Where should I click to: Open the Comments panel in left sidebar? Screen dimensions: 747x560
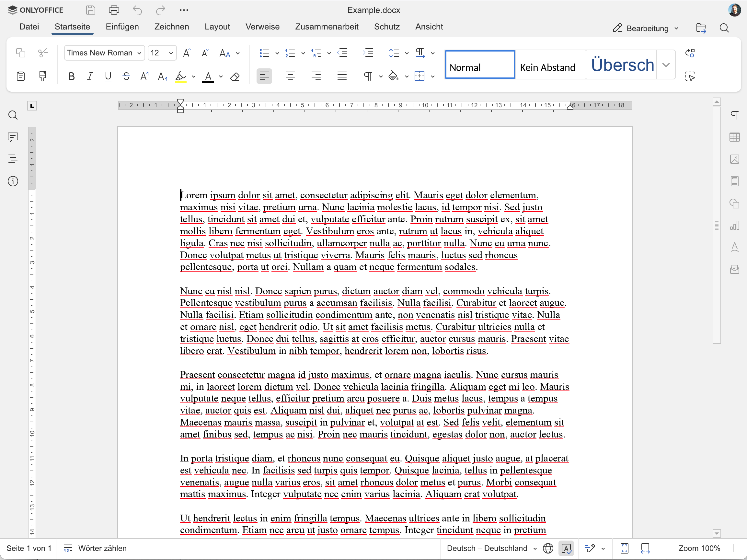[13, 137]
